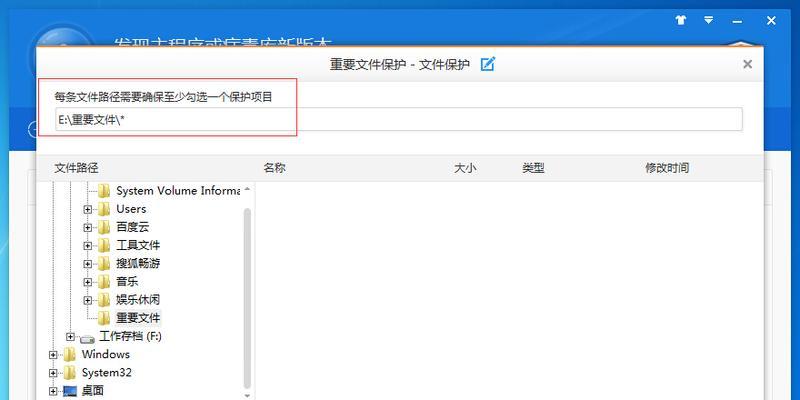
Task: Expand the 搜狐畅游 folder node
Action: pyautogui.click(x=87, y=264)
